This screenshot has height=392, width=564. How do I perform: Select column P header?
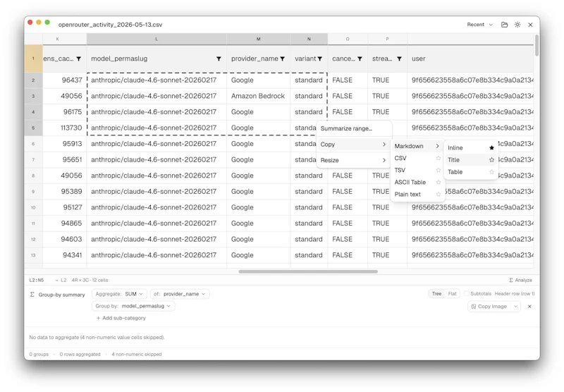[x=387, y=39]
